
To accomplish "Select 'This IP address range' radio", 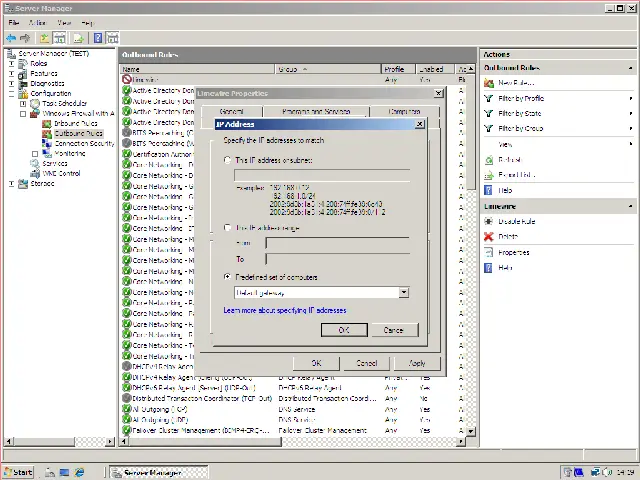I will coord(227,227).
